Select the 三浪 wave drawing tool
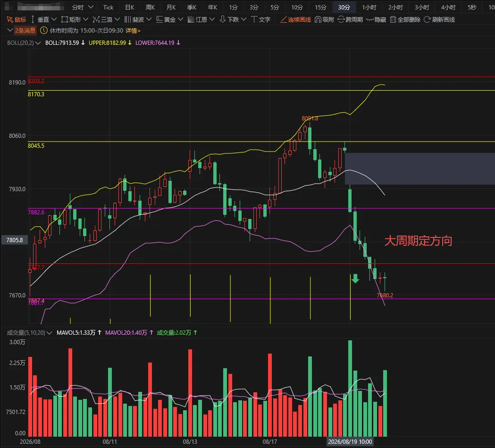The width and height of the screenshot is (495, 448). coord(102,19)
